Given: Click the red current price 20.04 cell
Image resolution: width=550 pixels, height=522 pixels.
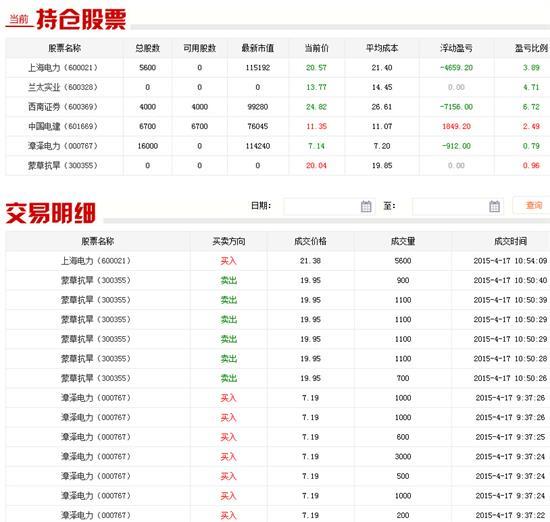Looking at the screenshot, I should pos(316,166).
